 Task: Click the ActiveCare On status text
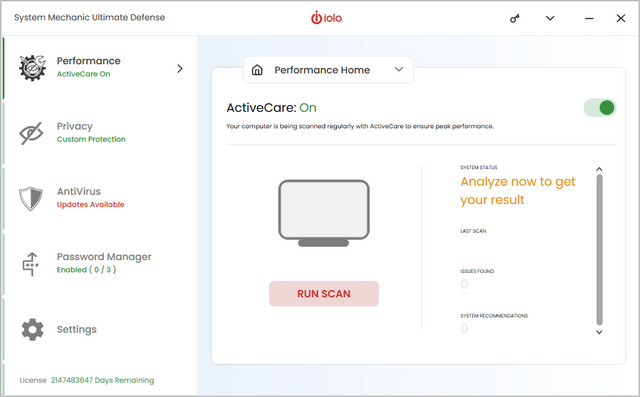pos(83,74)
